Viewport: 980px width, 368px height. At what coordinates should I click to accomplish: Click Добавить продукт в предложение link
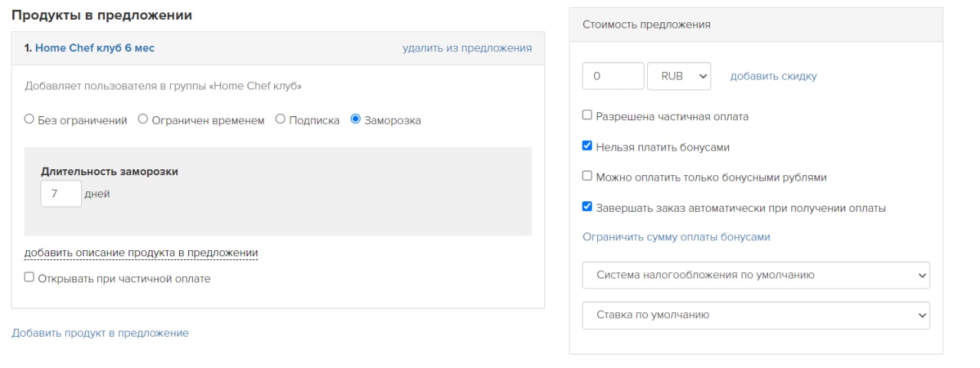(x=100, y=333)
